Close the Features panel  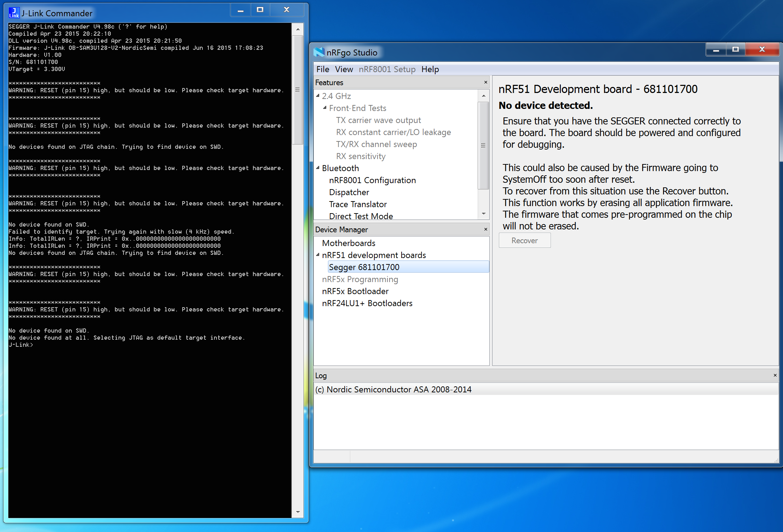[x=485, y=82]
